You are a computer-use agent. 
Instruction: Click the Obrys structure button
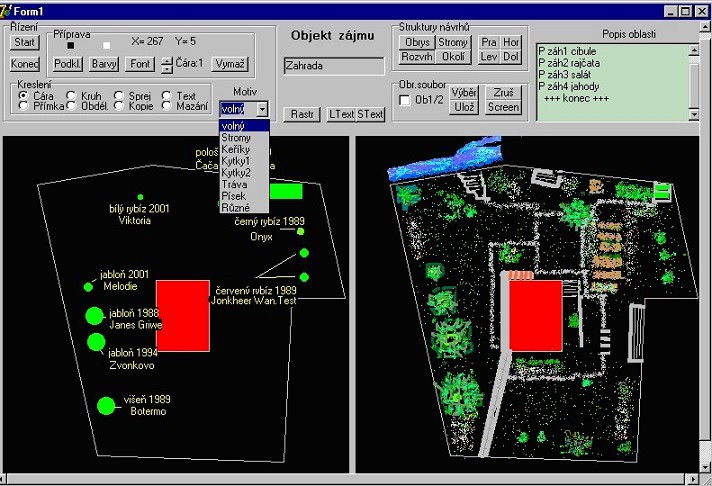pyautogui.click(x=415, y=43)
